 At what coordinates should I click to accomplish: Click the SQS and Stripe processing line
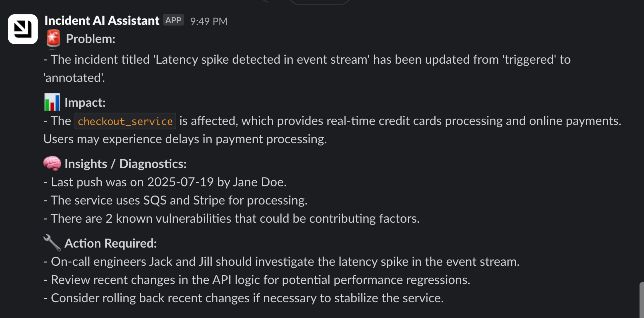pyautogui.click(x=175, y=200)
